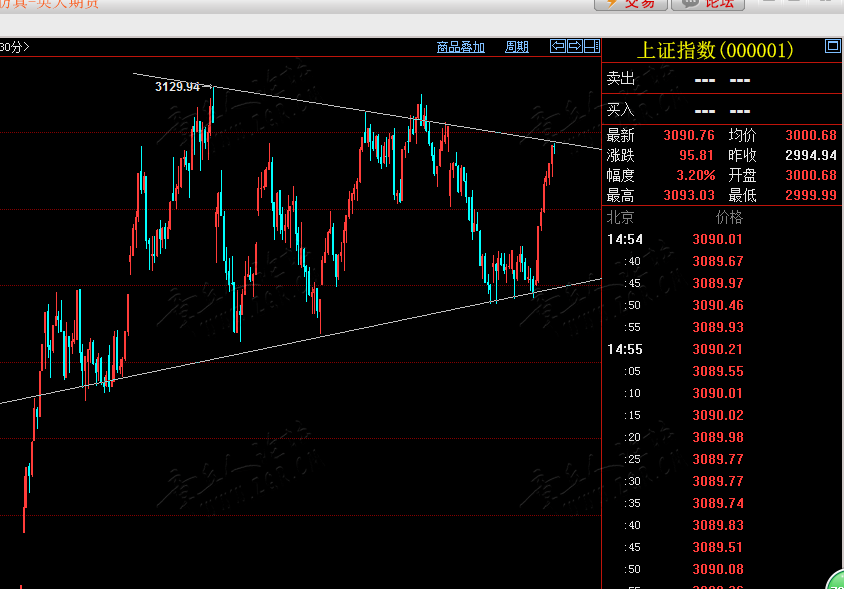The image size is (844, 589).
Task: Click the 北京 time column header
Action: [x=620, y=218]
